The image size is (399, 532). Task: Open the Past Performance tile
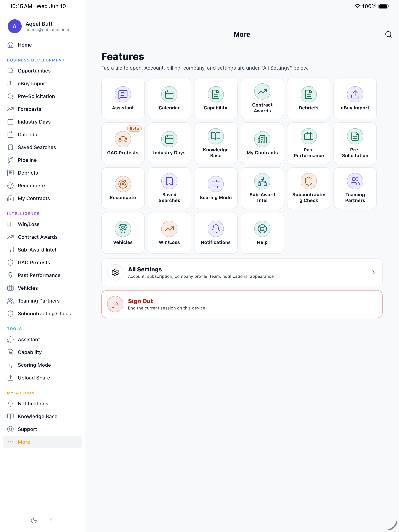click(x=309, y=143)
